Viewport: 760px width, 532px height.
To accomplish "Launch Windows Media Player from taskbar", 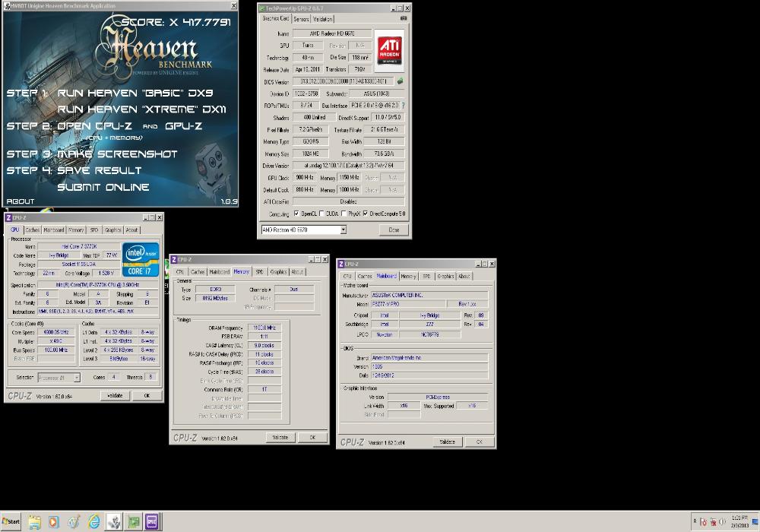I will [x=53, y=522].
